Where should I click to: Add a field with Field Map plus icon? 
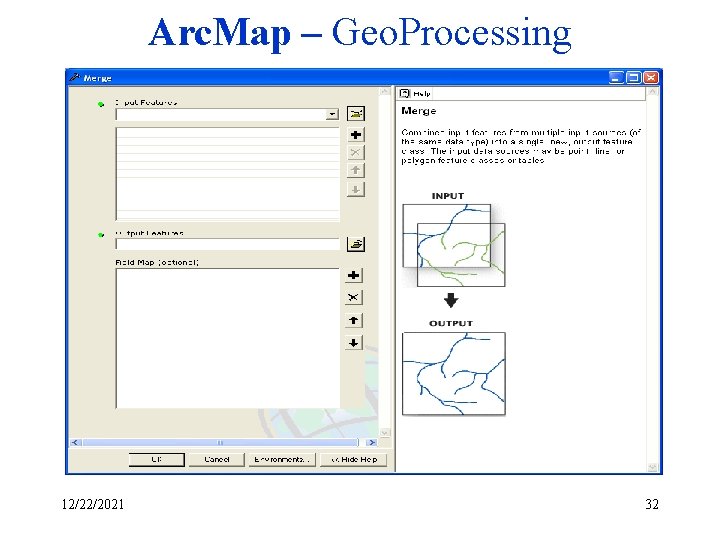pos(354,275)
